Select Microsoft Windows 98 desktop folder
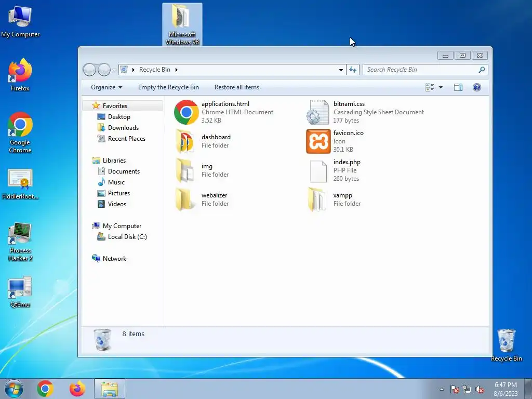Image resolution: width=532 pixels, height=399 pixels. point(182,24)
